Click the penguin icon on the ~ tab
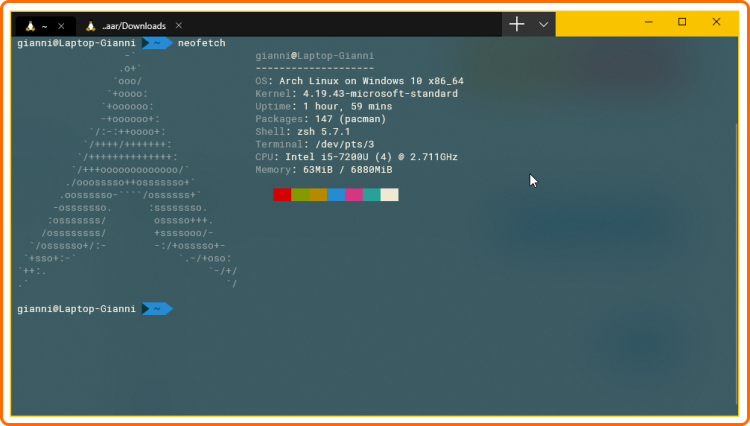This screenshot has height=426, width=750. pos(31,26)
